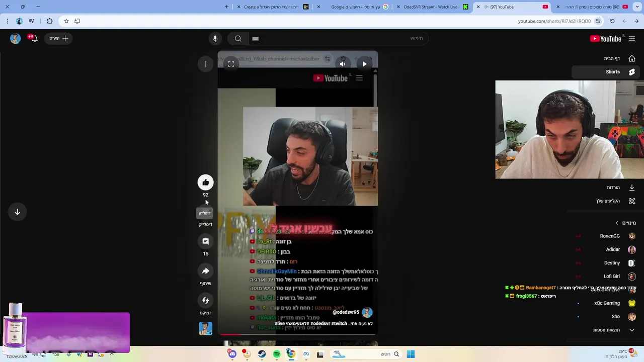The height and width of the screenshot is (362, 644).
Task: Click the Dislike label under thumbs-down
Action: [205, 224]
